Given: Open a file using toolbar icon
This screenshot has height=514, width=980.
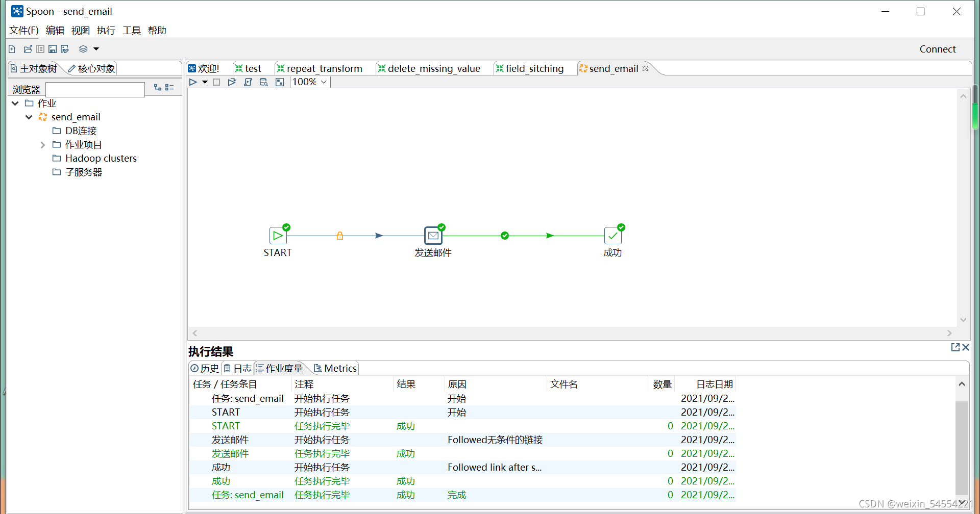Looking at the screenshot, I should click(x=28, y=49).
